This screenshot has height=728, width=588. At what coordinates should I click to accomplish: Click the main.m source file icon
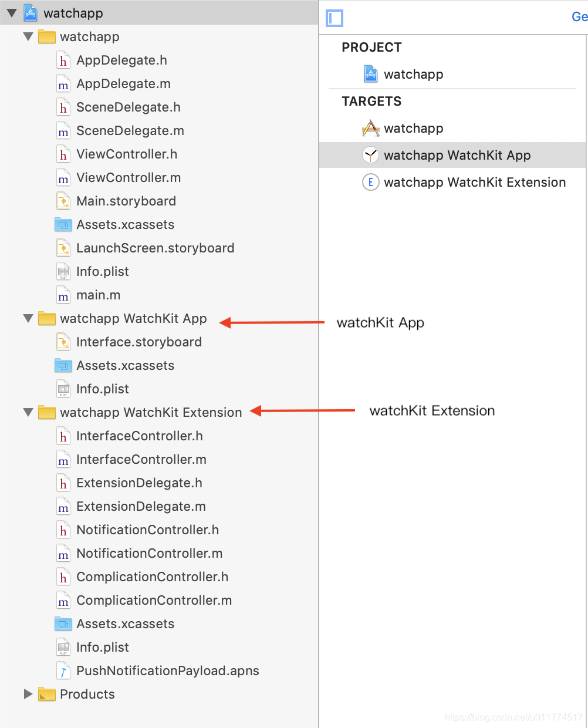(x=63, y=295)
